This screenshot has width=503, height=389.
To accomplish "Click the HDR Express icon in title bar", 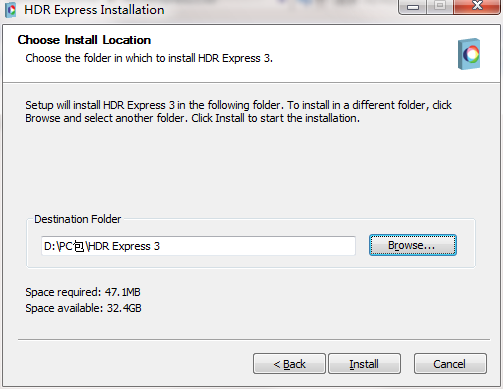I will (11, 10).
